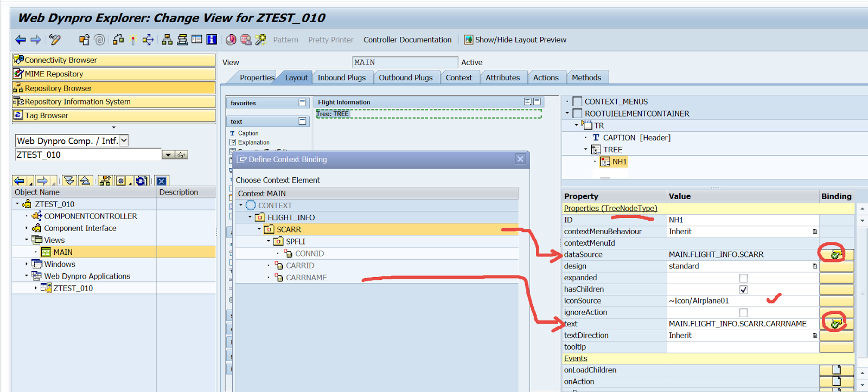This screenshot has height=392, width=868.
Task: Click the Where-Used List spiral icon
Action: [99, 40]
